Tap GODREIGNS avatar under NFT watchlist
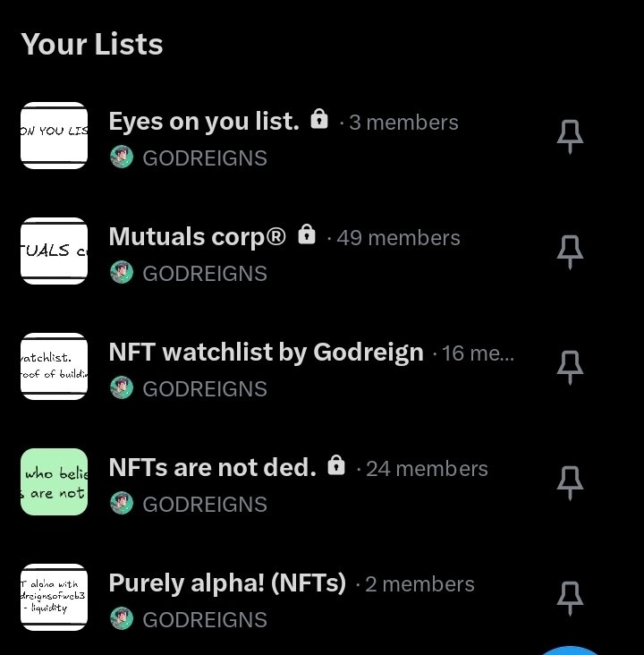The height and width of the screenshot is (655, 644). (x=122, y=389)
